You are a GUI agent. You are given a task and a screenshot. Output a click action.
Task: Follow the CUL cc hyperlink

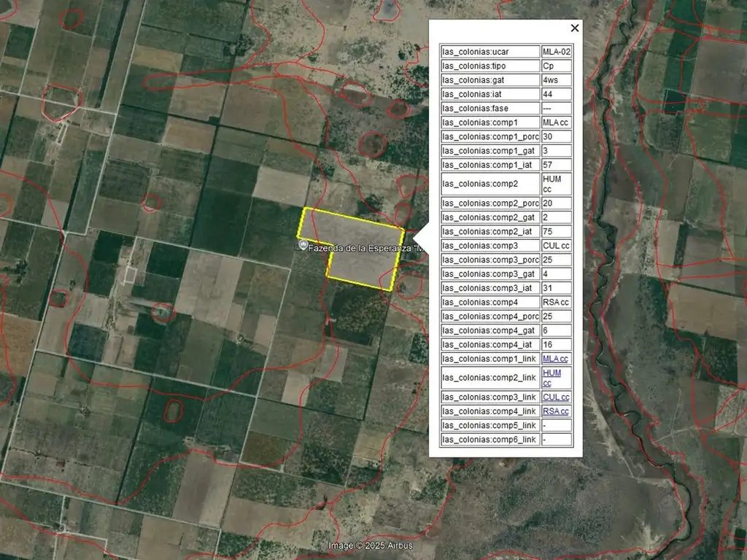(555, 397)
